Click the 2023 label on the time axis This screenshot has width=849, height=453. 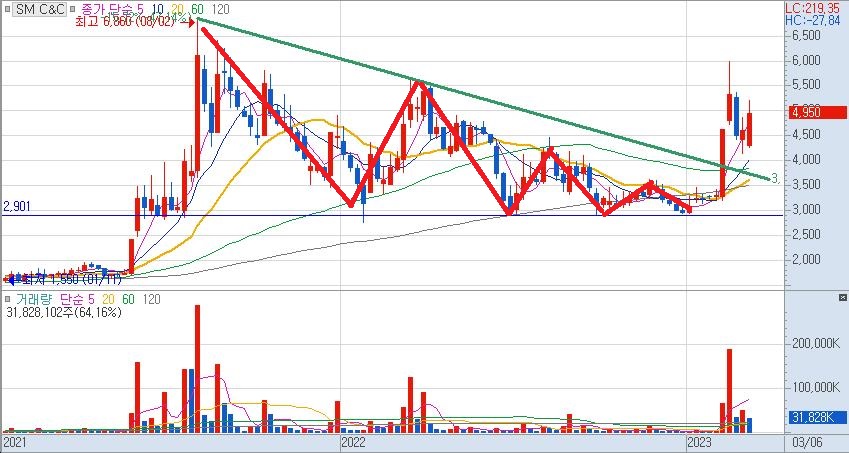[x=699, y=443]
